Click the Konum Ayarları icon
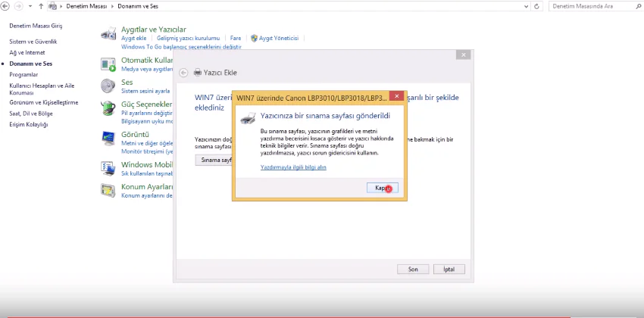 (x=108, y=191)
